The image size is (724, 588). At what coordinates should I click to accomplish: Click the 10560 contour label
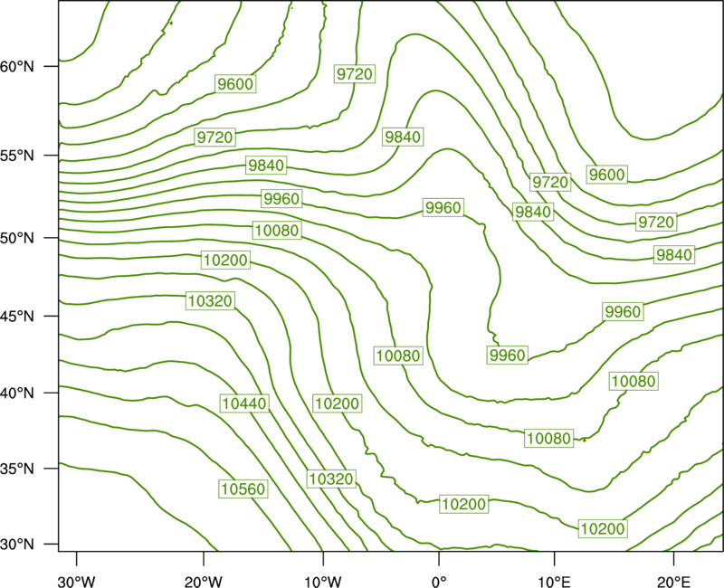[x=243, y=489]
